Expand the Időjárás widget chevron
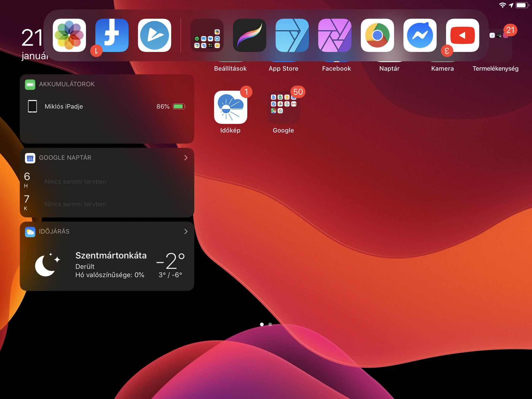 pos(186,231)
